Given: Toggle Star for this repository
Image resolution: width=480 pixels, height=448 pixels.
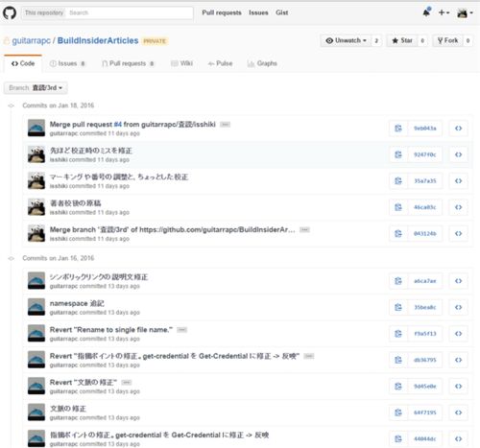Looking at the screenshot, I should pyautogui.click(x=402, y=40).
